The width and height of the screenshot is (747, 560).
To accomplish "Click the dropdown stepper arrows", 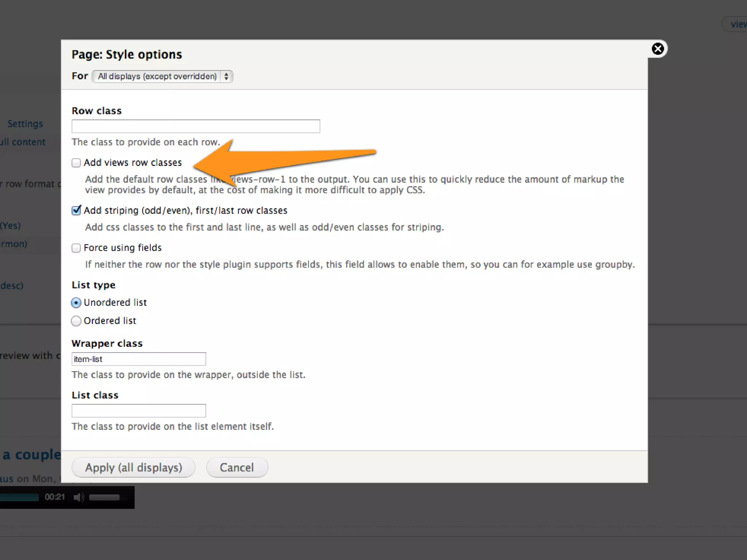I will (227, 76).
